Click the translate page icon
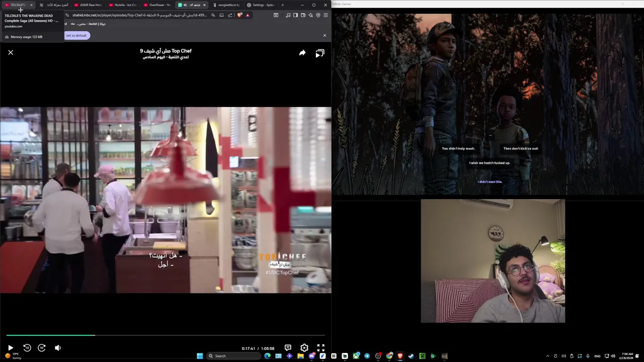Screen dimensions: 644x362 [213, 15]
